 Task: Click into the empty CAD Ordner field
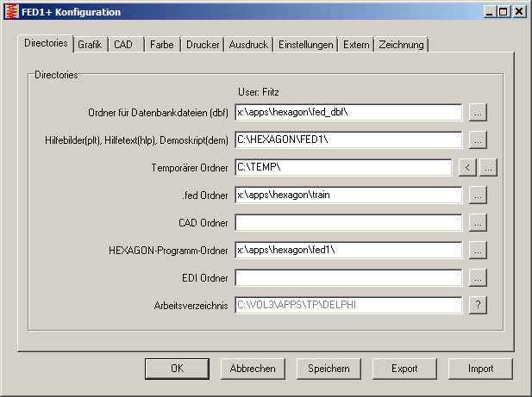[348, 222]
